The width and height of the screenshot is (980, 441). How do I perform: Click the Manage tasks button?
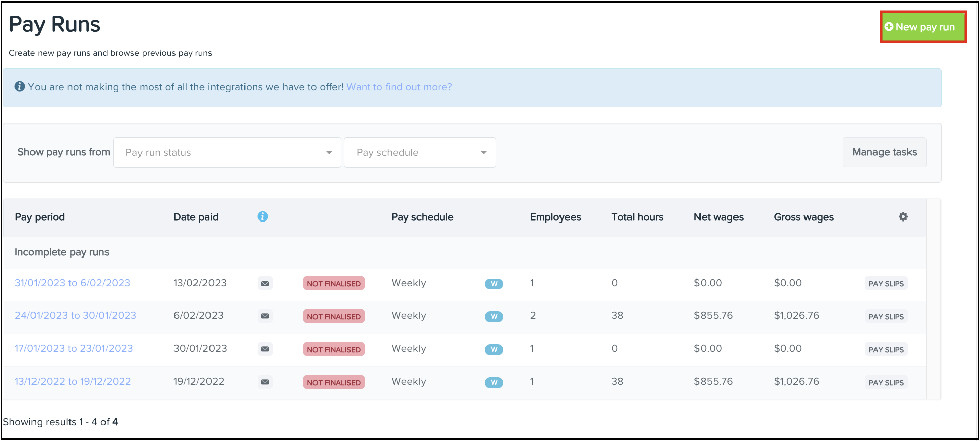pyautogui.click(x=884, y=152)
